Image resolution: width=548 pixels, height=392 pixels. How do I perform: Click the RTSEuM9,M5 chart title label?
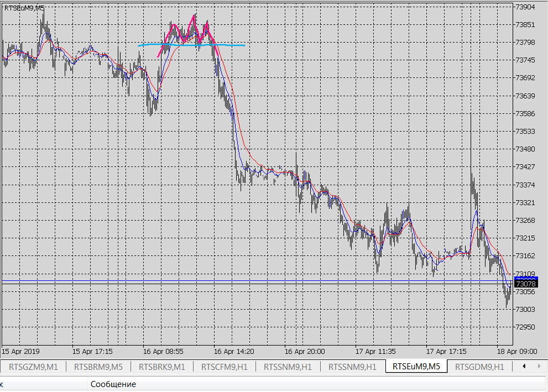(24, 8)
